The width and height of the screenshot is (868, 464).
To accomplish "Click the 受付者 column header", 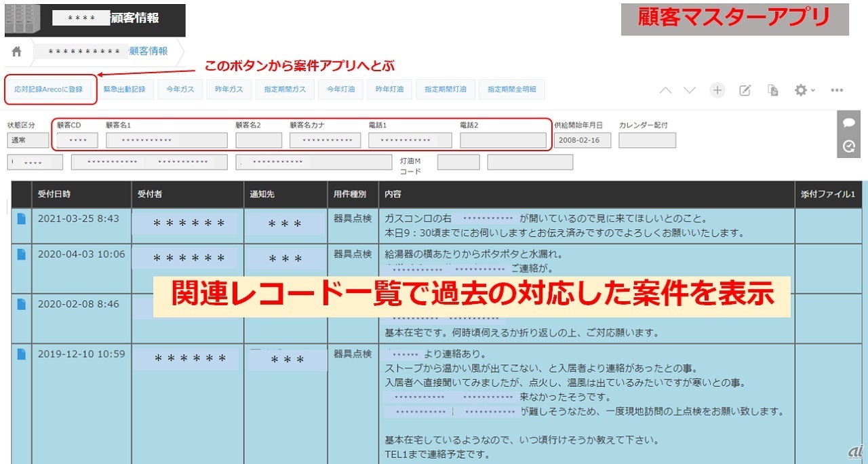I will (x=187, y=195).
